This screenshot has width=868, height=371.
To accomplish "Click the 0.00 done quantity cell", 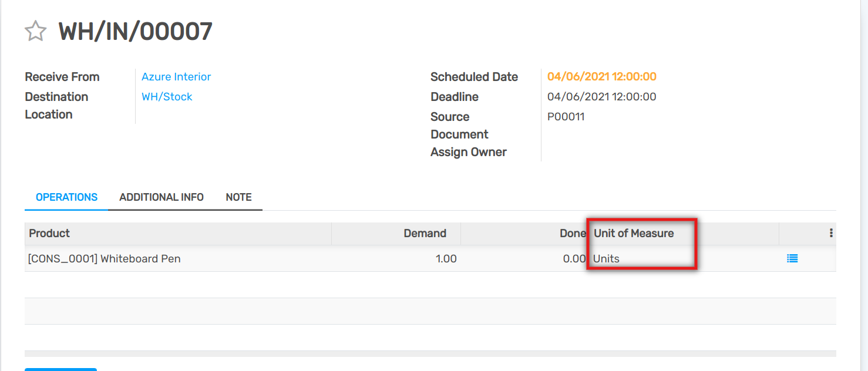I will click(574, 258).
